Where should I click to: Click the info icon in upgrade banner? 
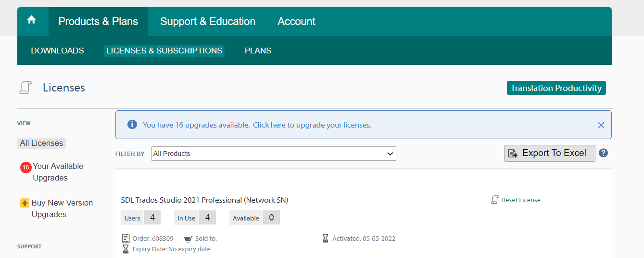[x=132, y=125]
